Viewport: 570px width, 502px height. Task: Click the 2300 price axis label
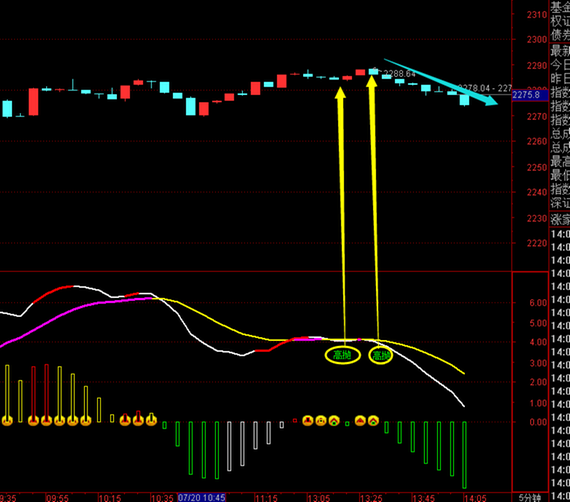pyautogui.click(x=537, y=39)
